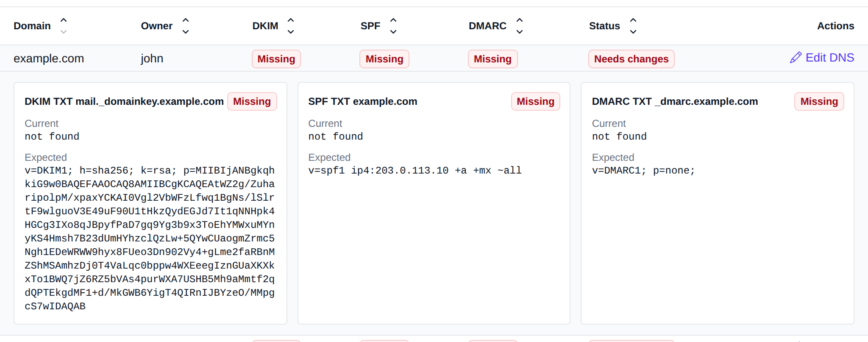Click 'not found' in the SPF card
The image size is (868, 342).
[x=336, y=137]
